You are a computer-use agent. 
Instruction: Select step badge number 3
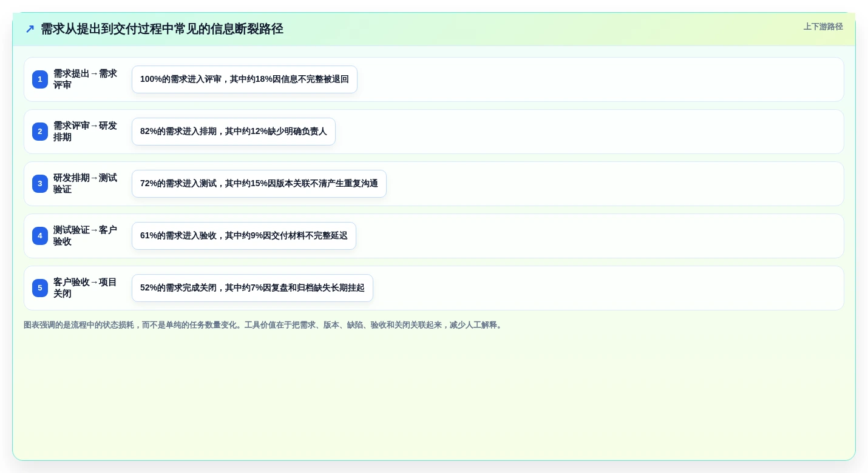tap(40, 184)
